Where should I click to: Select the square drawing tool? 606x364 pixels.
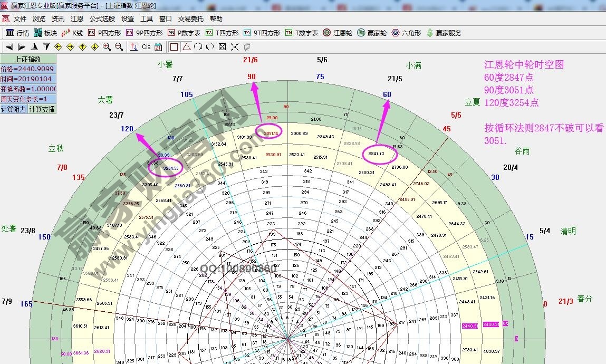click(x=175, y=46)
